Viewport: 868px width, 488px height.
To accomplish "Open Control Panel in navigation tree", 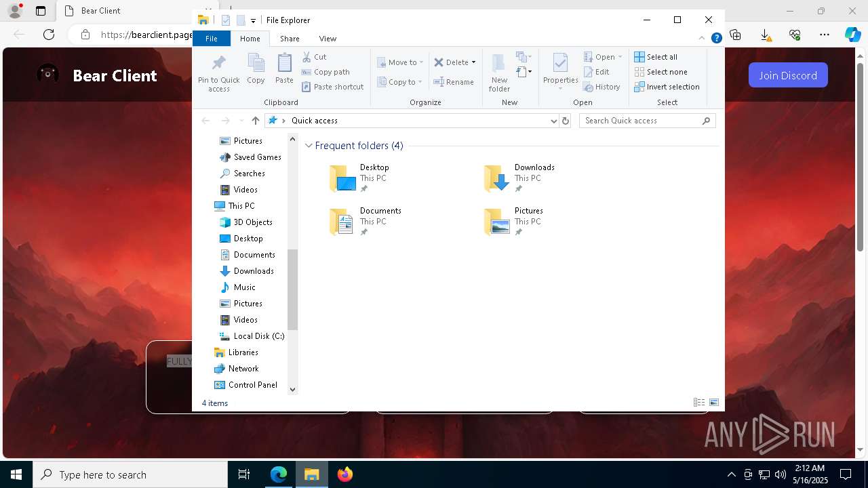I will click(245, 385).
